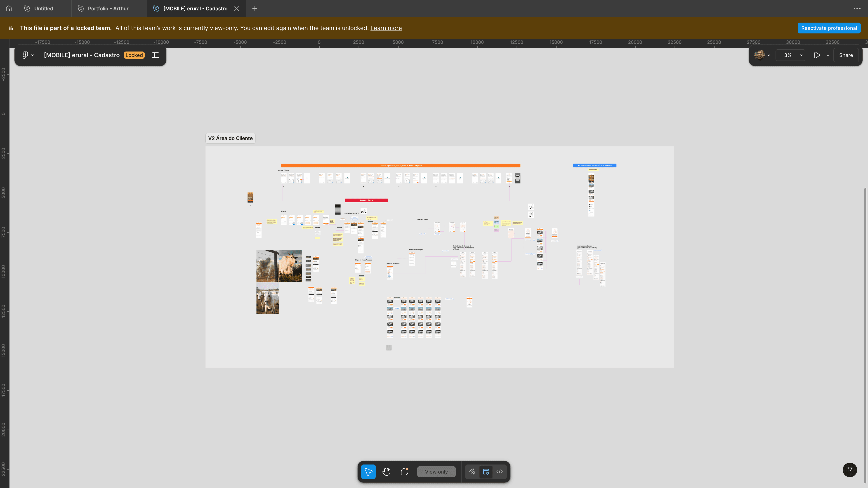Select the Move cursor tool
This screenshot has height=488, width=868.
(368, 472)
